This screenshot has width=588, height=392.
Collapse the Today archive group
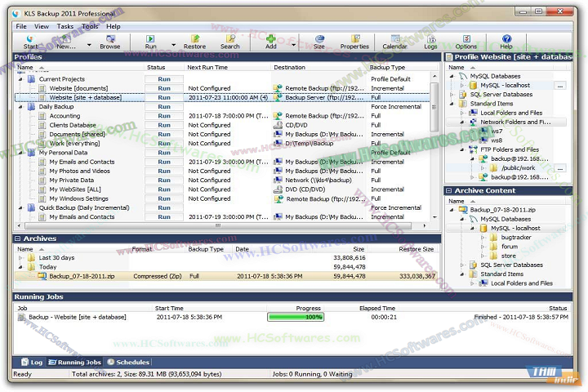[20, 267]
